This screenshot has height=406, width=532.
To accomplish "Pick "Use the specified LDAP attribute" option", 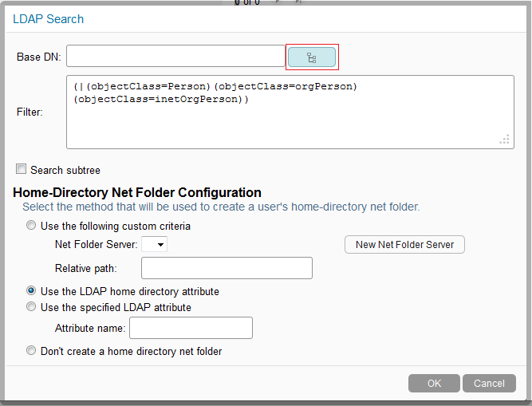I will (31, 306).
